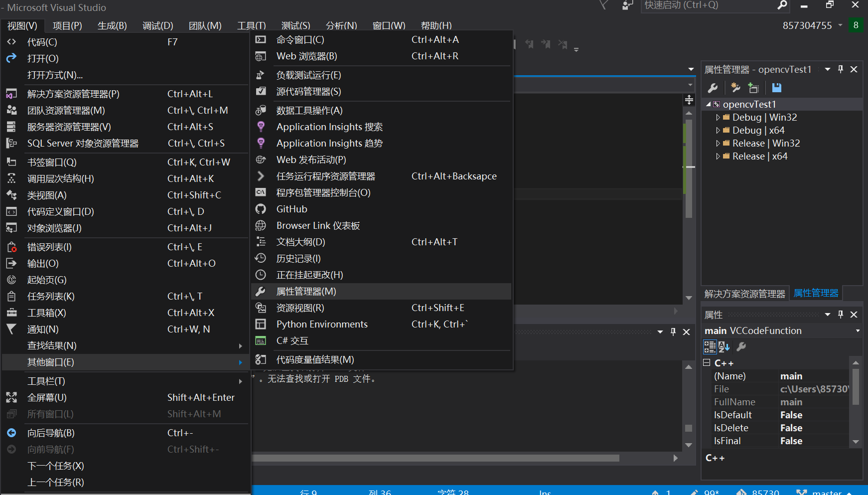Collapse the C++ category in Properties
This screenshot has height=495, width=868.
[707, 362]
